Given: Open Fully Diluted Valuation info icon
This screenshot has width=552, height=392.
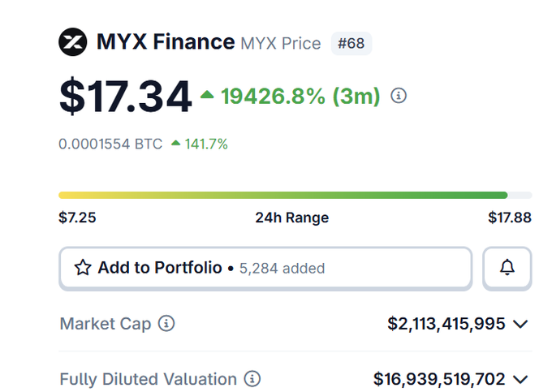Looking at the screenshot, I should (252, 379).
